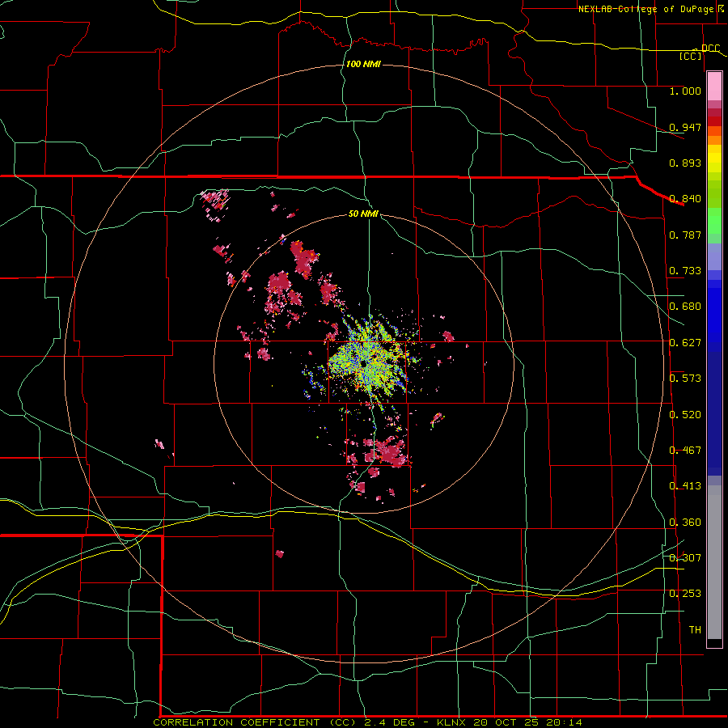Click the 0.680 scale value

point(685,307)
